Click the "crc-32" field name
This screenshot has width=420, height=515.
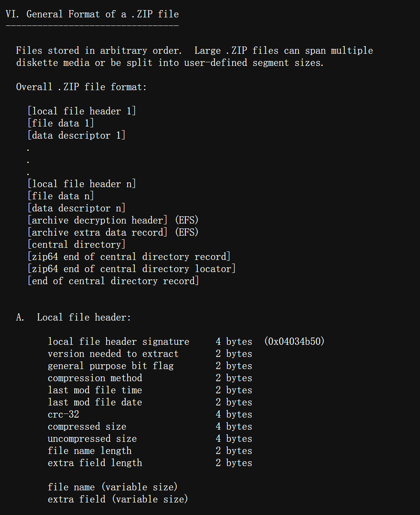(x=63, y=414)
